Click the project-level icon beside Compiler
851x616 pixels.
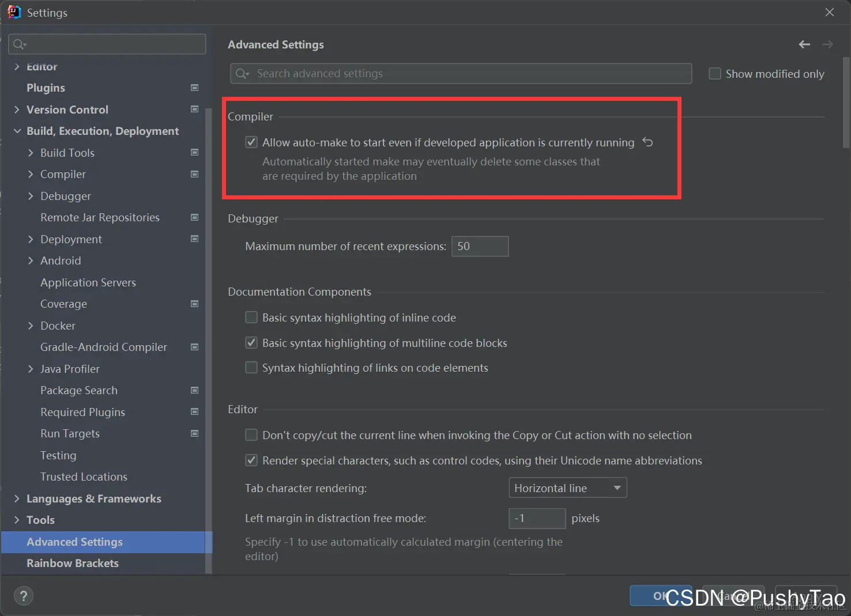pos(195,174)
